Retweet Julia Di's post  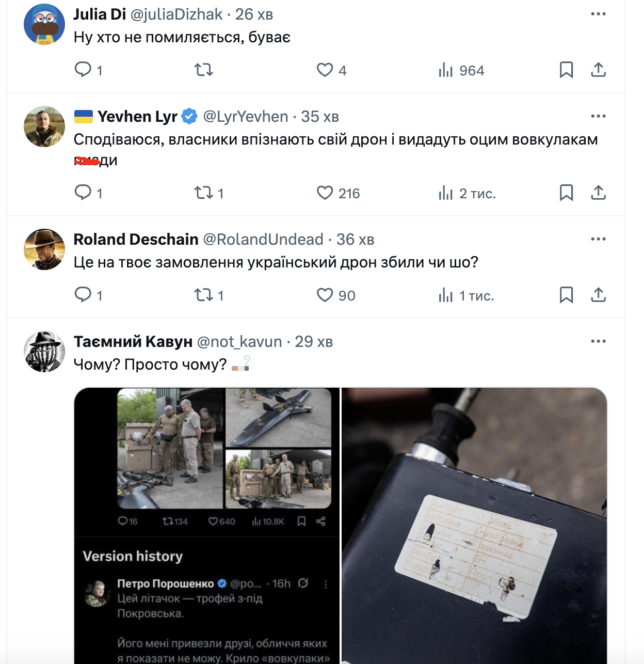coord(204,70)
